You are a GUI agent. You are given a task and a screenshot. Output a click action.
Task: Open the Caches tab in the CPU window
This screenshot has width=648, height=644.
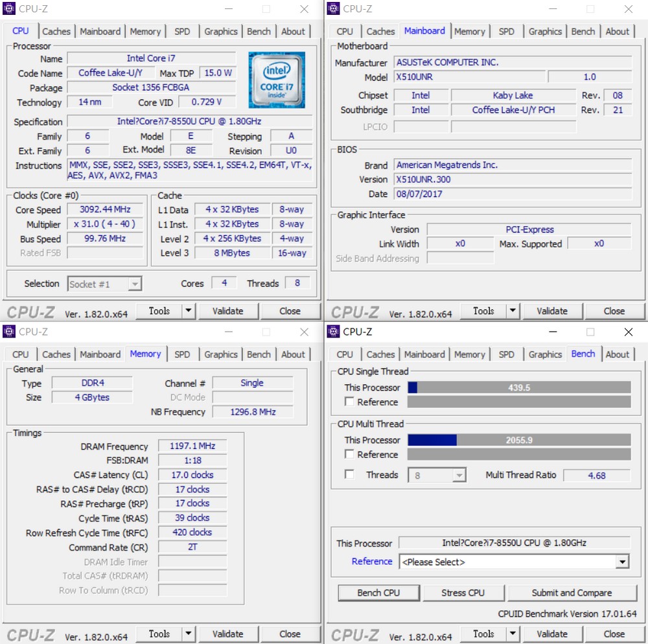(x=56, y=31)
